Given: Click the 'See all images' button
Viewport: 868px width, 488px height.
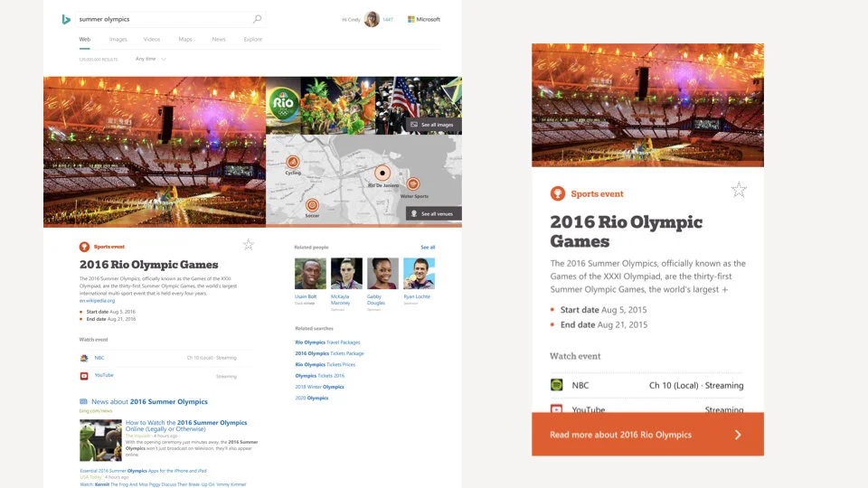Looking at the screenshot, I should tap(432, 125).
